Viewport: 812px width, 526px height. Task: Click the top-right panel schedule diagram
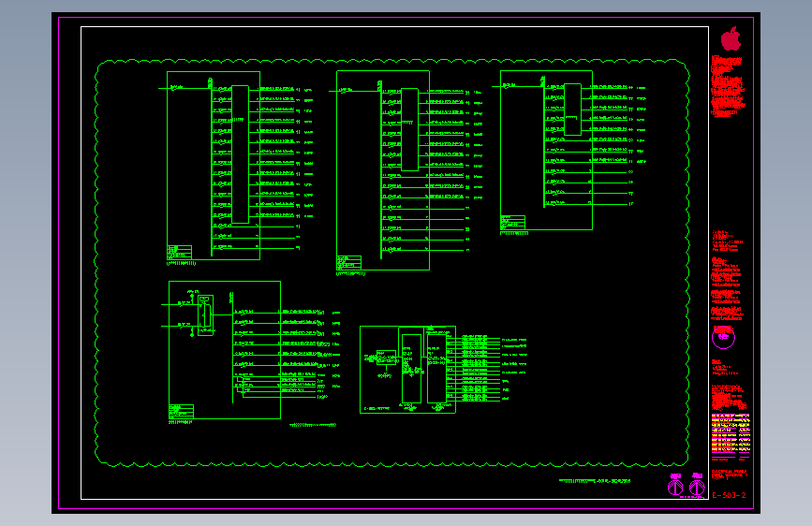point(568,153)
